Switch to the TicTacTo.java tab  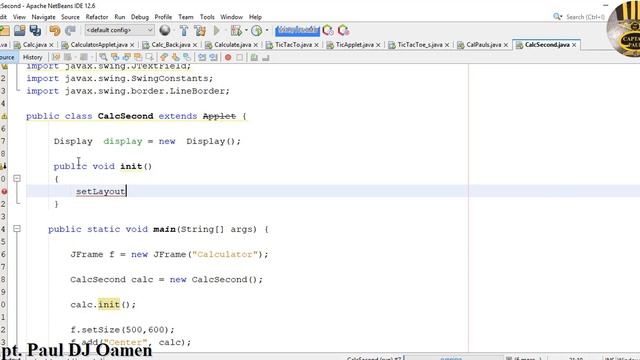[x=293, y=44]
